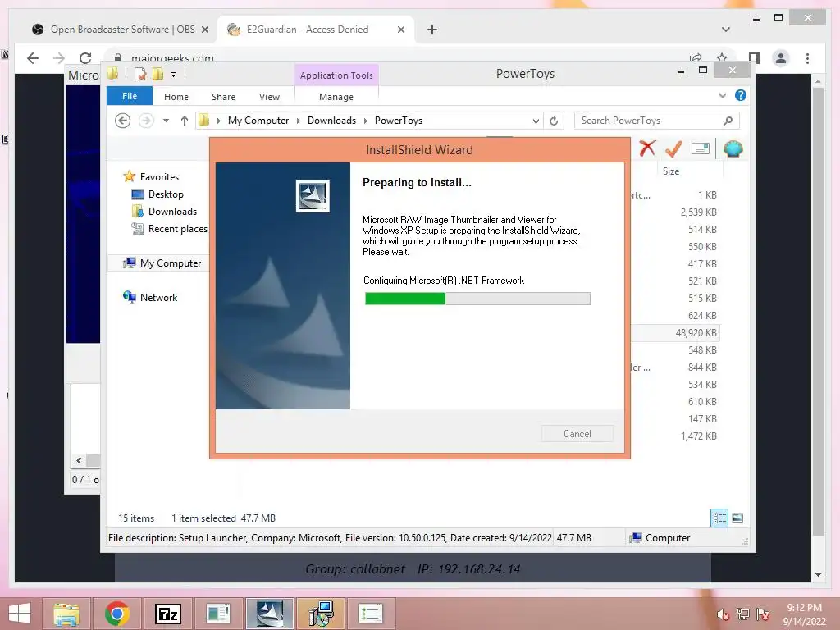
Task: Click the Action Center flag in system tray
Action: 762,614
